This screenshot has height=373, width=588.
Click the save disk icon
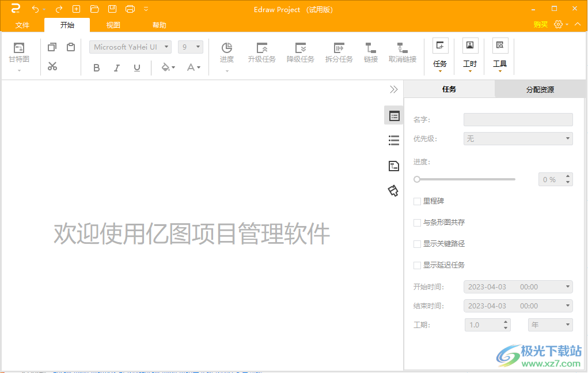[x=112, y=9]
